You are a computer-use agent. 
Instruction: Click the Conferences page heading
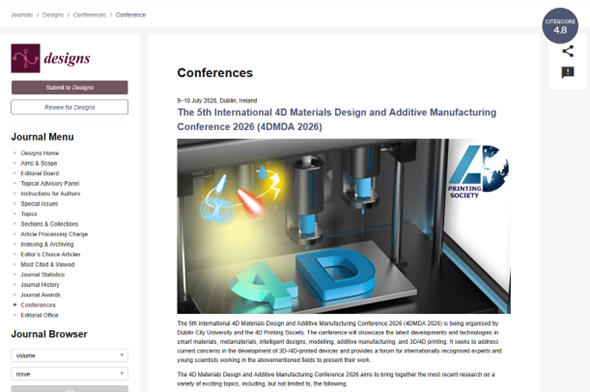[215, 73]
